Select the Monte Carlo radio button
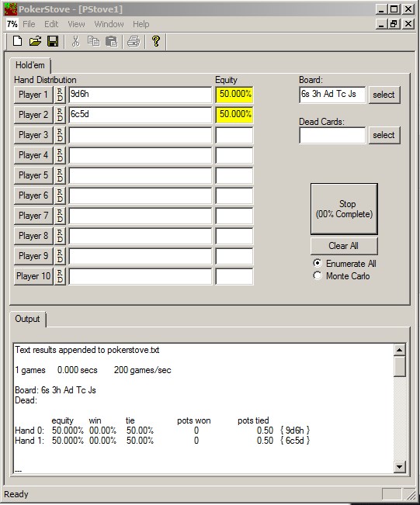Viewport: 420px width, 505px height. (318, 275)
